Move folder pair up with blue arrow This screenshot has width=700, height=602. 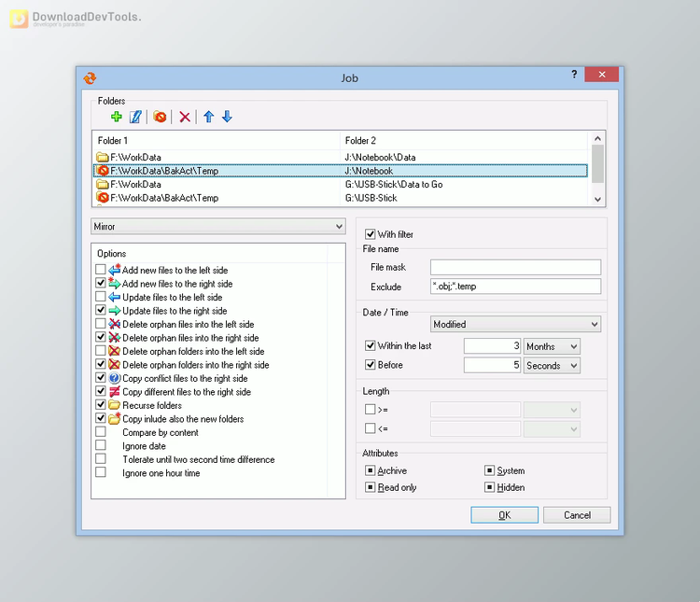pyautogui.click(x=208, y=117)
